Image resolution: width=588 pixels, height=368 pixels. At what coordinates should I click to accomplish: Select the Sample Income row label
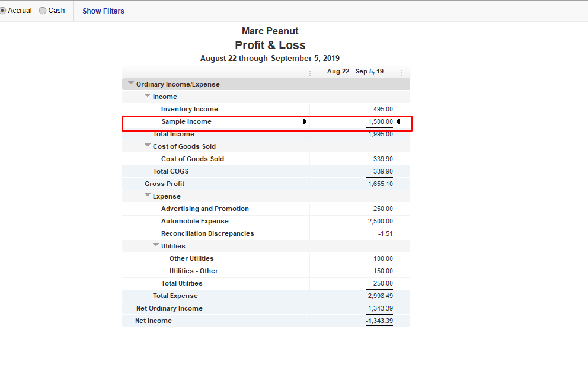pos(186,121)
